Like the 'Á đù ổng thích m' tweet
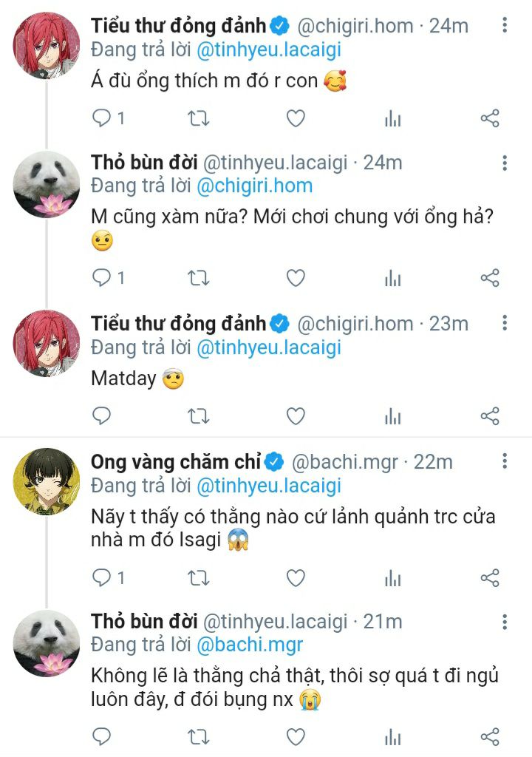Viewport: 532px width, 757px height. (296, 118)
